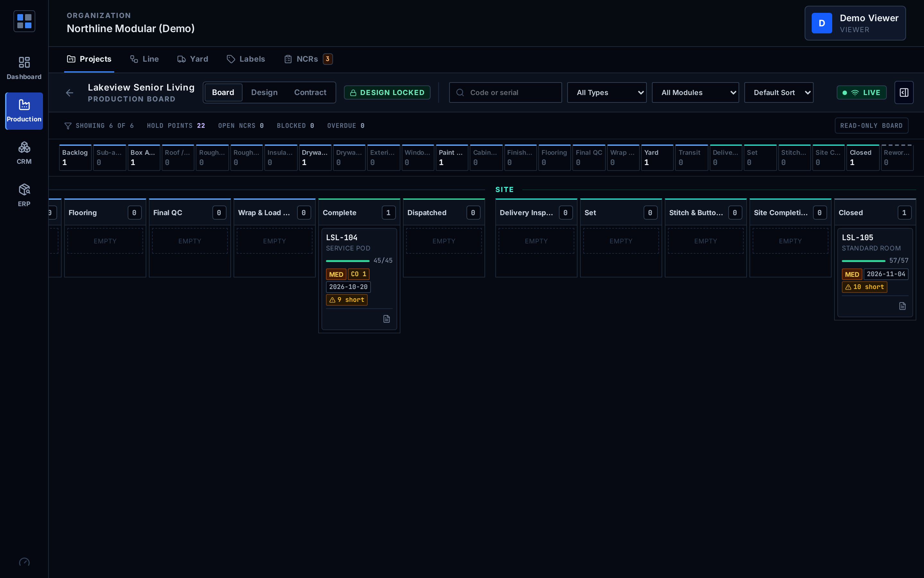The image size is (924, 578).
Task: Click the CO 1 tag on LSL-104
Action: point(358,274)
